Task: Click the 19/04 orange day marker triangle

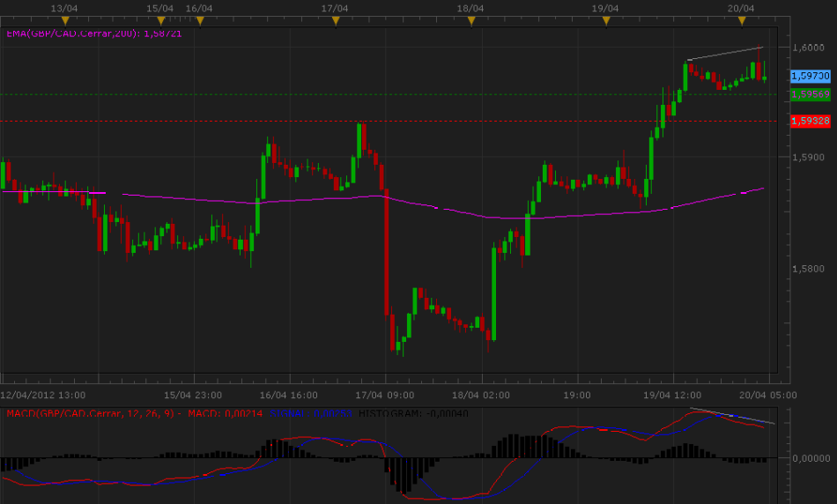Action: (x=606, y=19)
